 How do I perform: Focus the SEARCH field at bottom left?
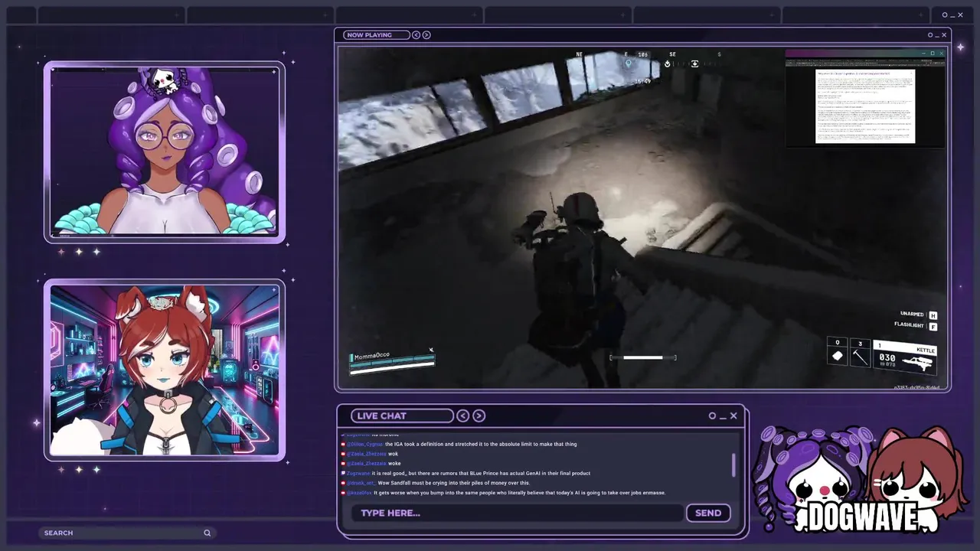click(126, 533)
